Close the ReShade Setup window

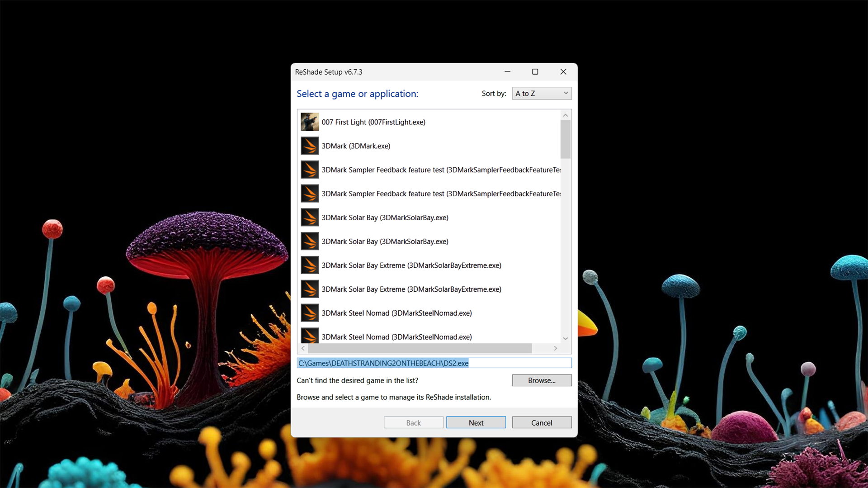(563, 71)
